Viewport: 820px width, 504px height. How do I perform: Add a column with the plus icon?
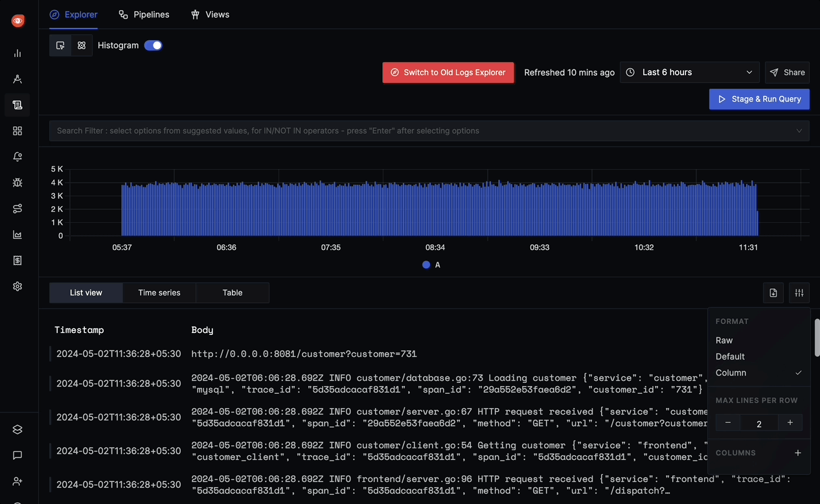click(x=798, y=453)
